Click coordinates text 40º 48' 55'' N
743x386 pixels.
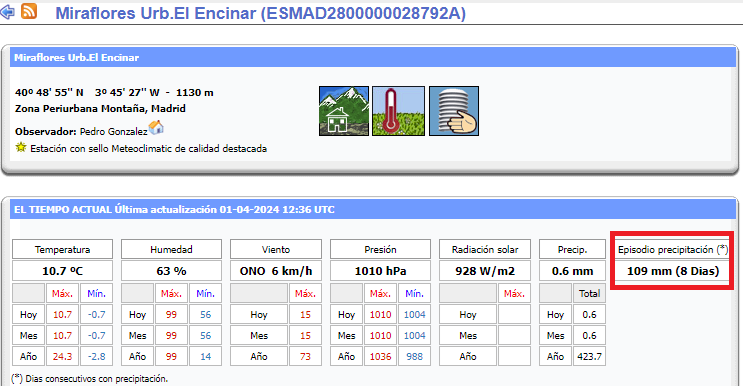[x=49, y=92]
